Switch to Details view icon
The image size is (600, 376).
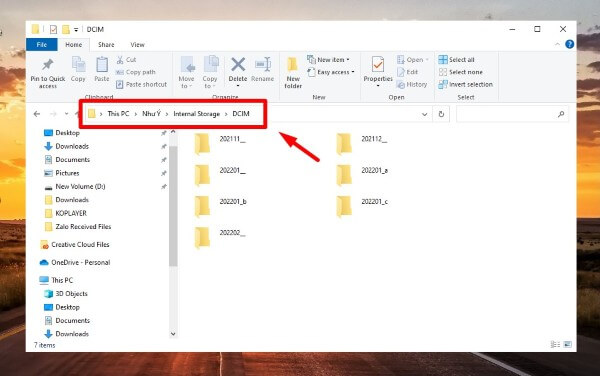(555, 345)
